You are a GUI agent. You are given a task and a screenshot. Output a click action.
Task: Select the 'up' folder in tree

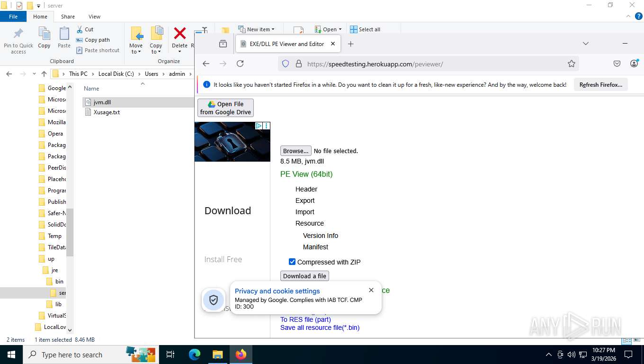[x=51, y=259]
